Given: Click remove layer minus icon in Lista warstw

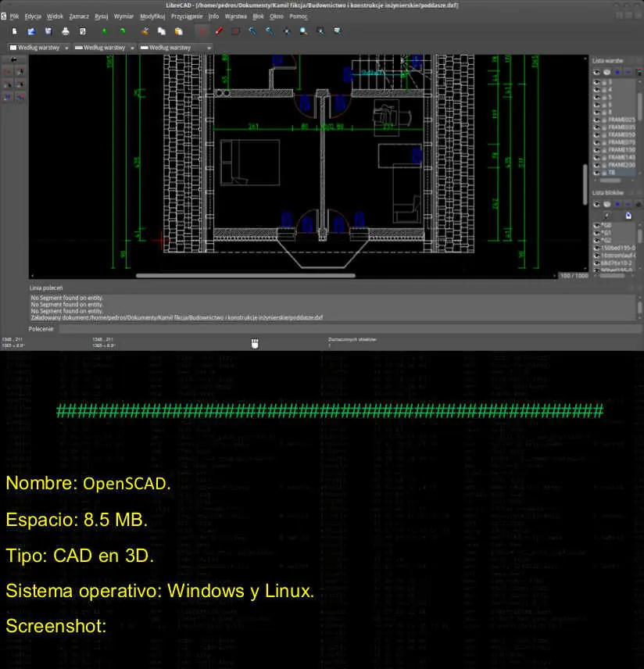Looking at the screenshot, I should pos(628,72).
